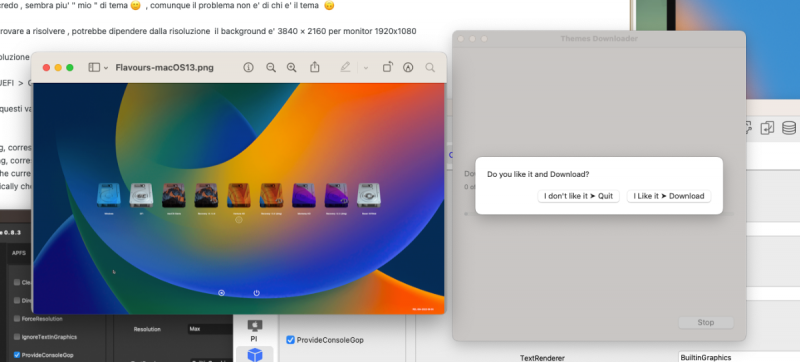Viewport: 800px width, 362px height.
Task: Rotate the image in Preview
Action: [x=388, y=67]
